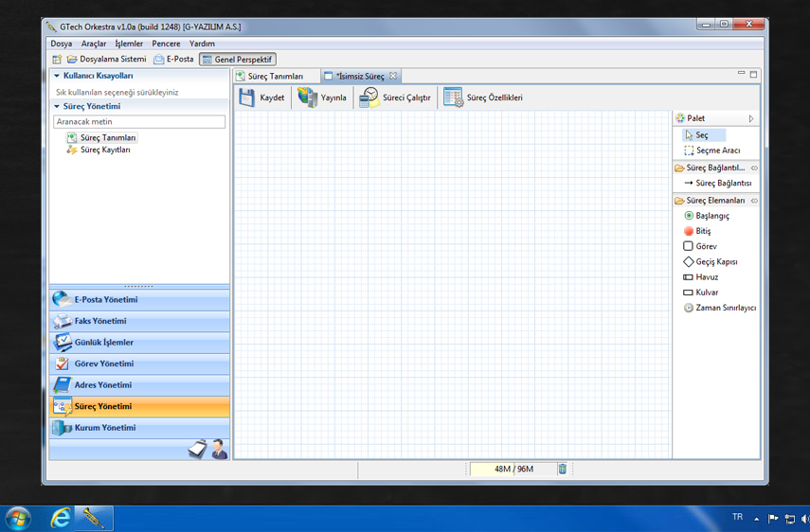This screenshot has height=532, width=810.
Task: Click the Yayınla publish icon
Action: point(307,98)
